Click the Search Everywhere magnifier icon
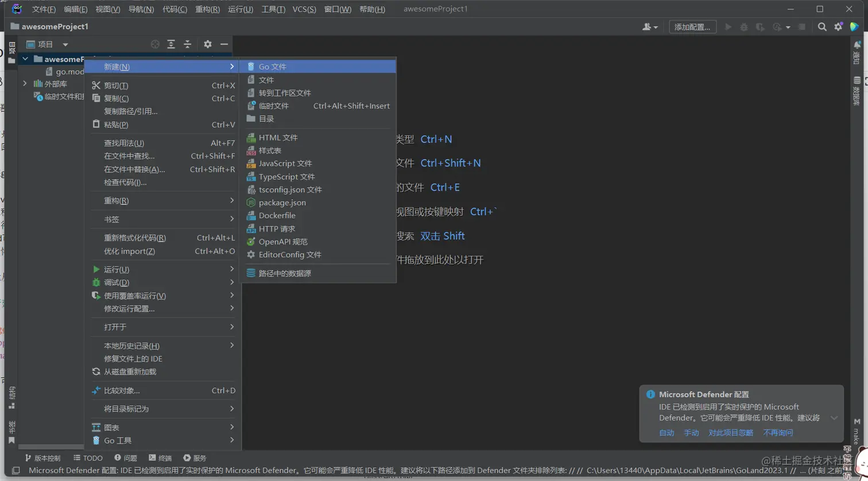868x481 pixels. 822,27
